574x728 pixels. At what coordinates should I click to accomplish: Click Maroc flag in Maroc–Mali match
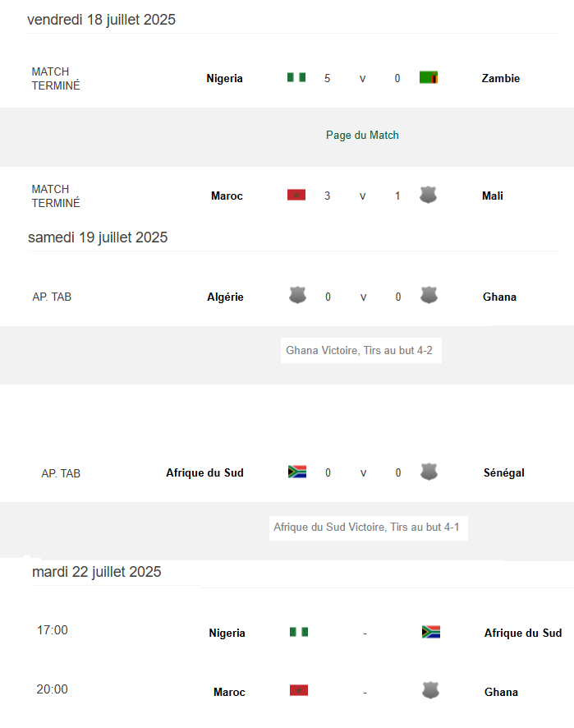(296, 195)
